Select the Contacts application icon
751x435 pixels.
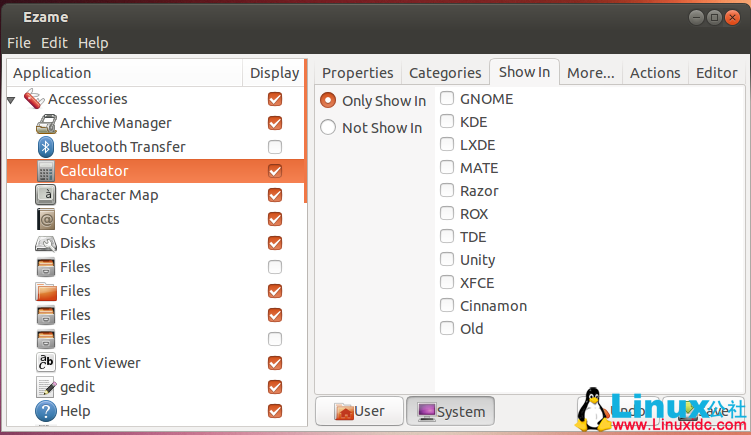click(46, 219)
